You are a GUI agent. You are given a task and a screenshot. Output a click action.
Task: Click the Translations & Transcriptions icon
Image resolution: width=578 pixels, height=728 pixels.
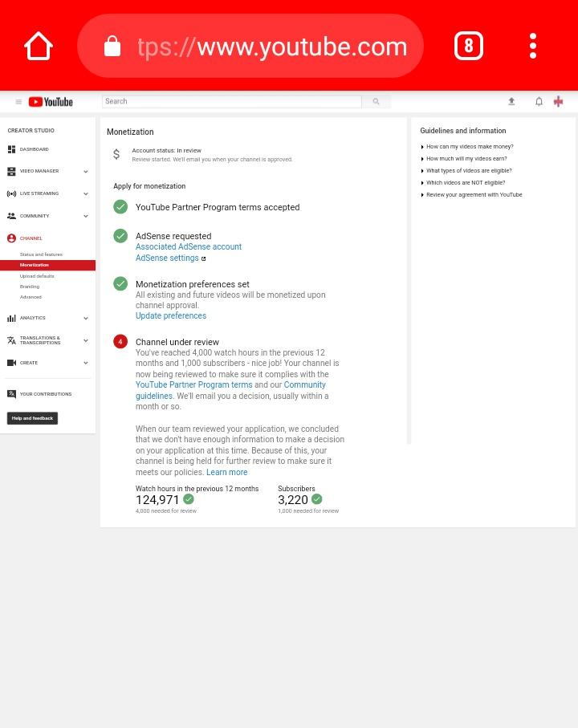pos(11,340)
